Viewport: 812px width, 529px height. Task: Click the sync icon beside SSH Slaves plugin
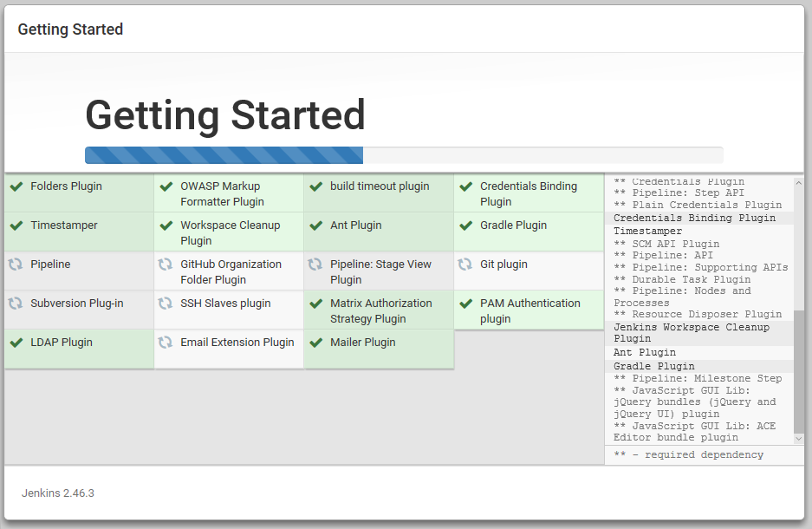[x=166, y=304]
